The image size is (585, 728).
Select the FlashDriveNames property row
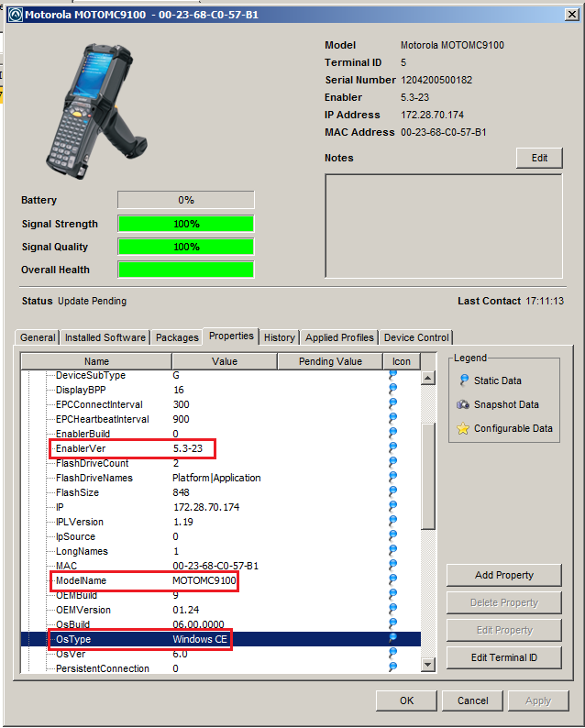pos(221,478)
